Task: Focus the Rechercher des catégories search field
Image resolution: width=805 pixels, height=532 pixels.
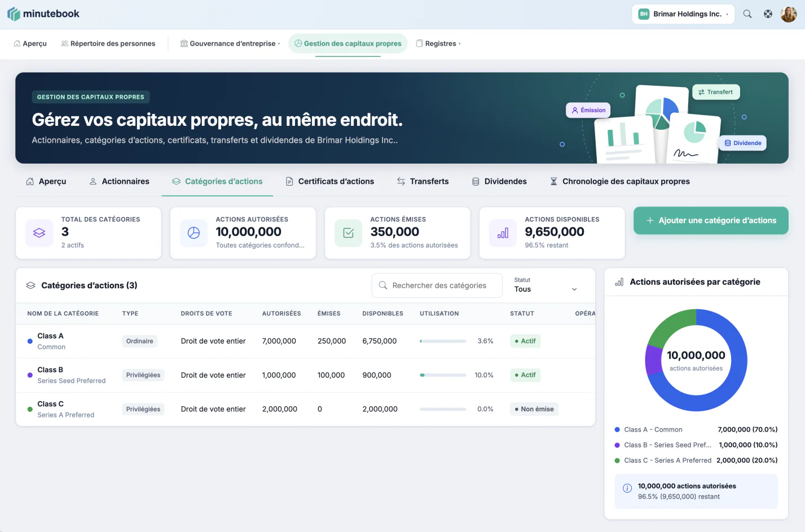Action: click(437, 285)
